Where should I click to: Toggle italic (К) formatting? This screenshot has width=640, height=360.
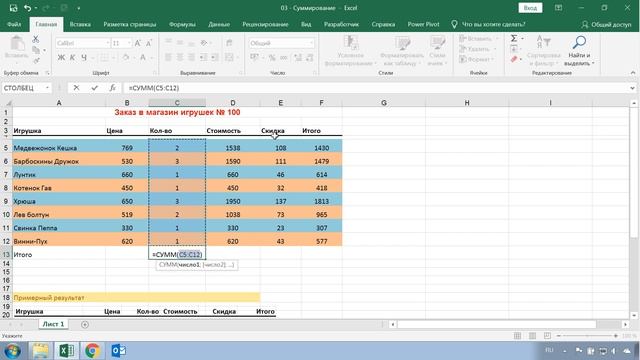72,58
